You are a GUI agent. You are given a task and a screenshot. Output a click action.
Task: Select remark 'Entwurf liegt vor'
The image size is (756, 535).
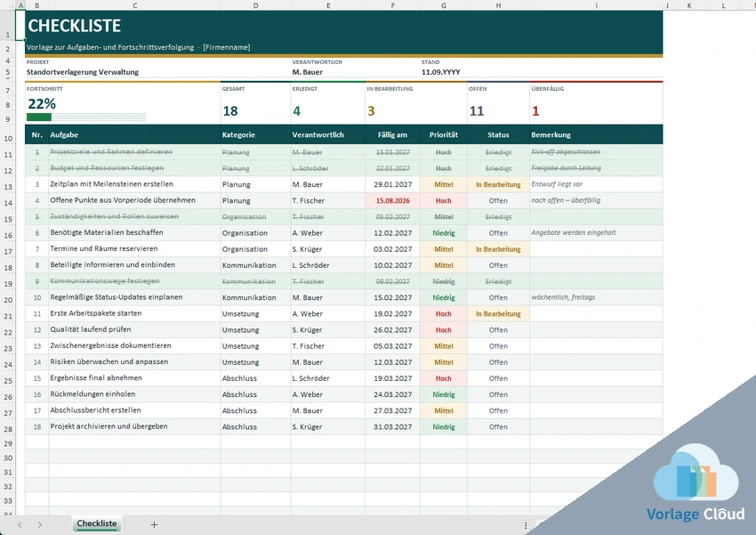(x=557, y=183)
